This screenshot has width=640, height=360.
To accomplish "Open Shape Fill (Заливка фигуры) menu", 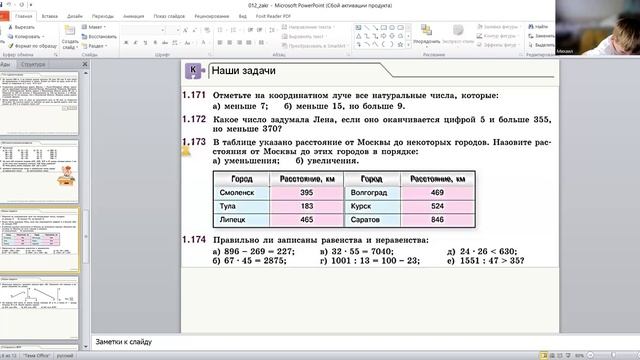I will click(x=498, y=27).
